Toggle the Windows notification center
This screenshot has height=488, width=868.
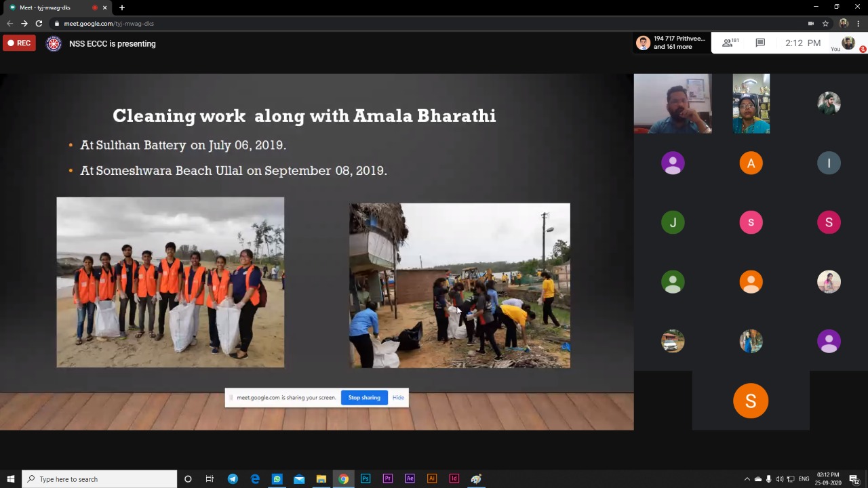click(854, 479)
